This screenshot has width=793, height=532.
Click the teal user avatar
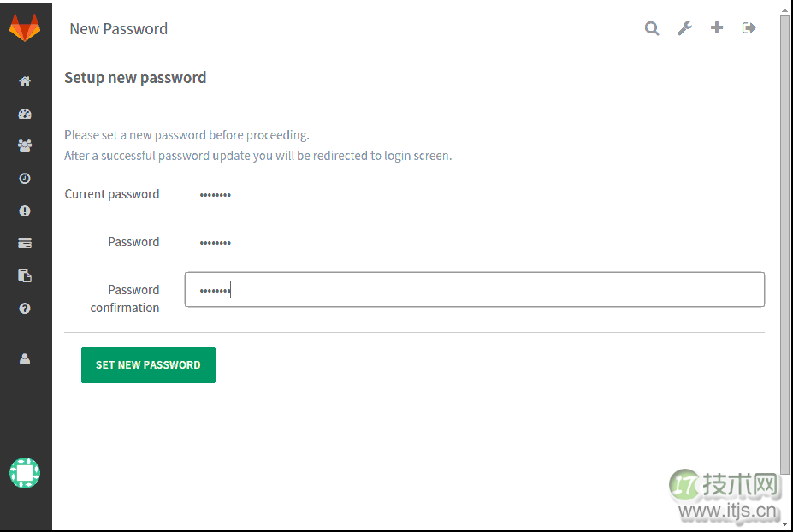25,473
